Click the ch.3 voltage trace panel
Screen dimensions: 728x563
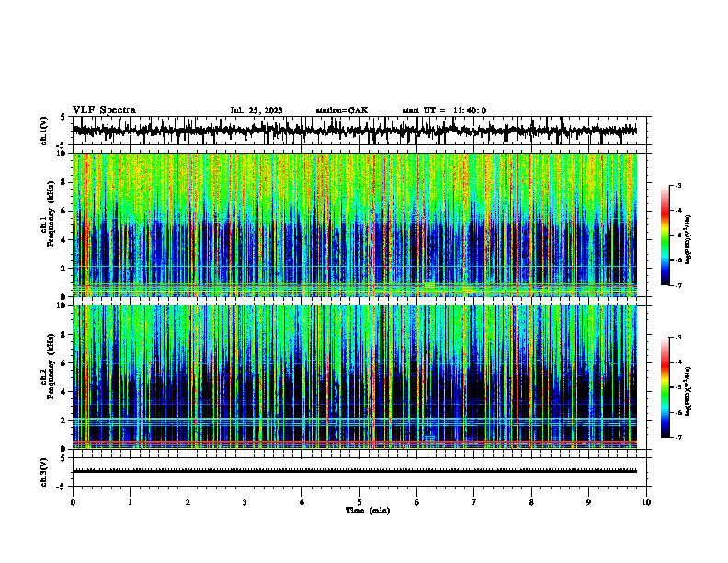pos(359,472)
